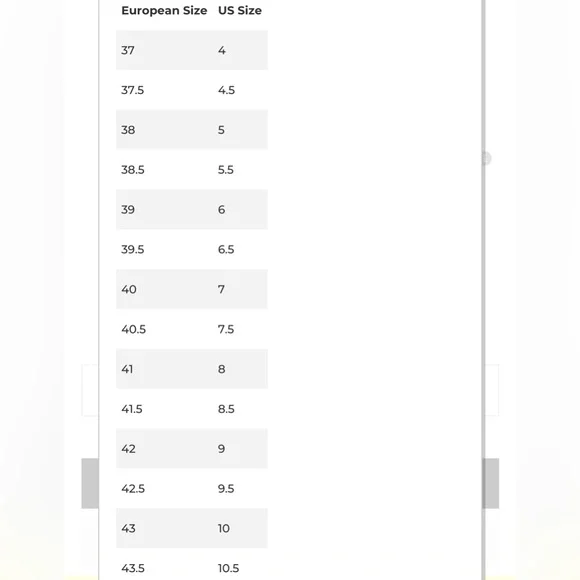Click the European size 43 cell

(x=128, y=528)
